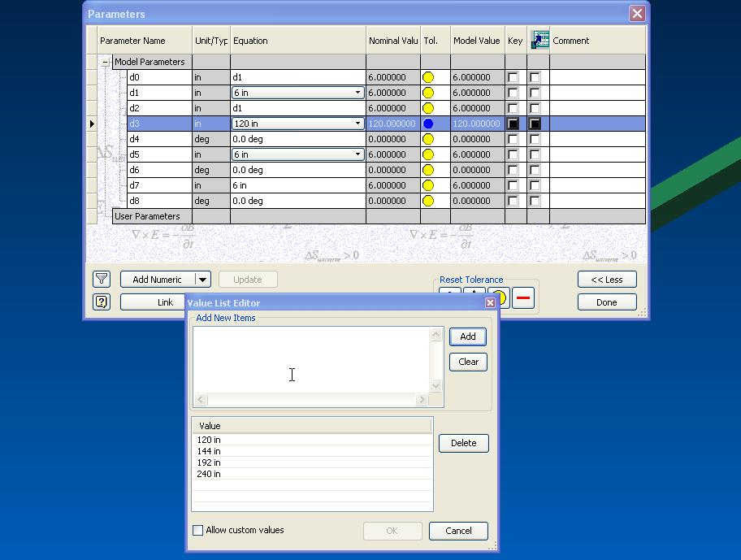Click the Add button in Value List Editor
The image size is (741, 560).
467,336
